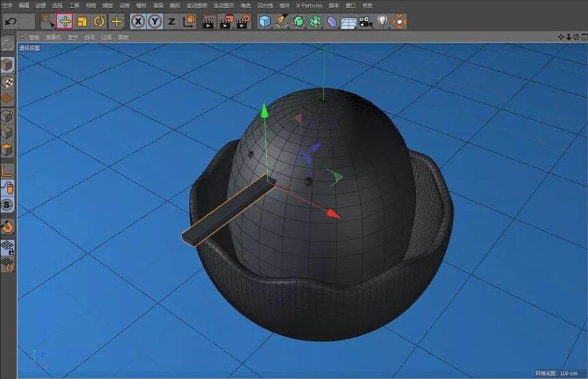Switch to Model mode
The width and height of the screenshot is (588, 379).
coord(7,65)
